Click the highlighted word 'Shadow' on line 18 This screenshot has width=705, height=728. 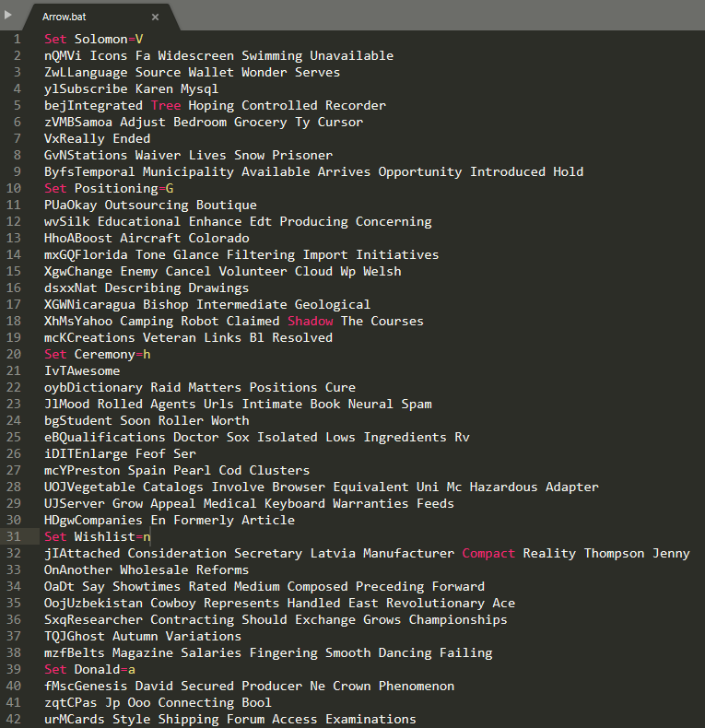[x=310, y=321]
